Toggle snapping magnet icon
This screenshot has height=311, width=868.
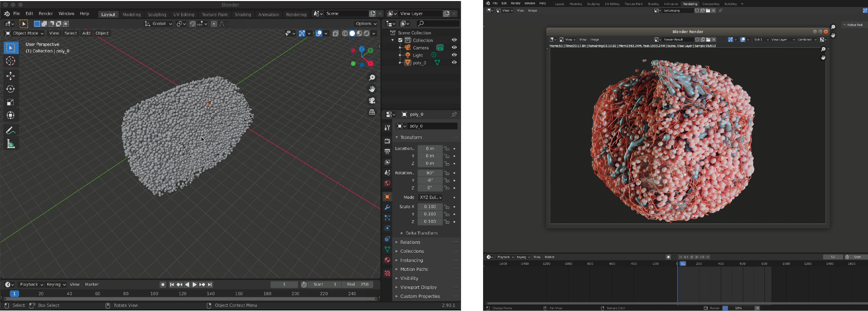[193, 24]
